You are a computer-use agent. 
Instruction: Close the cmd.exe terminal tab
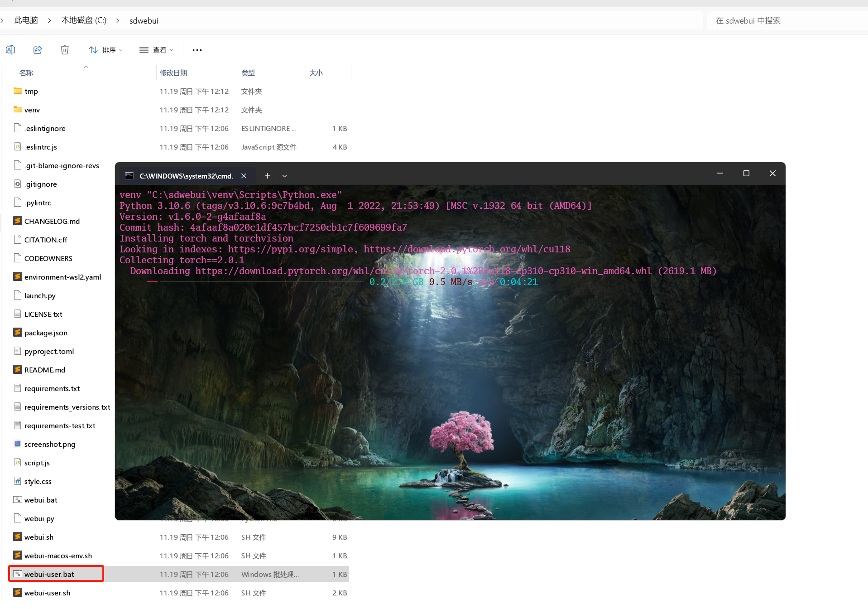244,176
